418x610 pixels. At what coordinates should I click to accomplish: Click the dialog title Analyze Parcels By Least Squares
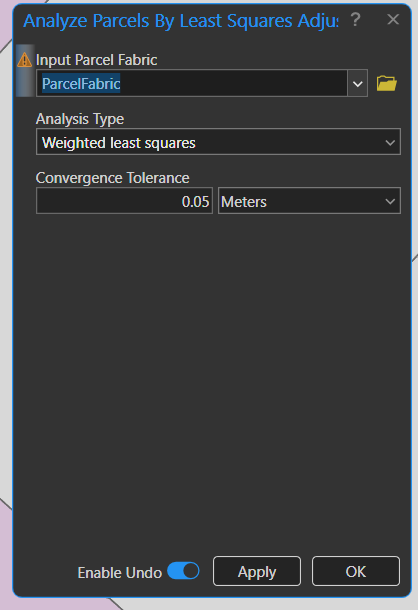tap(181, 21)
